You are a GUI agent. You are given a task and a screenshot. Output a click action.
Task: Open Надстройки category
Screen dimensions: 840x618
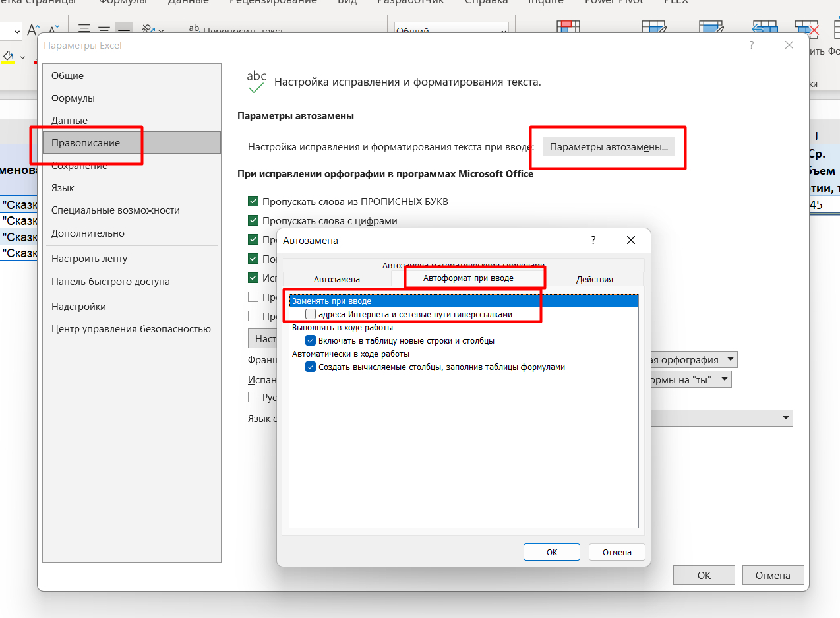(x=132, y=307)
